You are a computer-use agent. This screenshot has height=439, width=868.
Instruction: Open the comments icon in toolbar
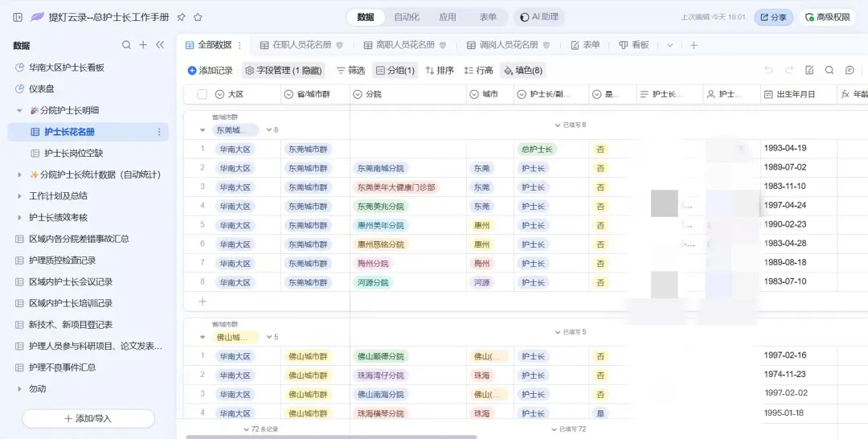pos(850,71)
